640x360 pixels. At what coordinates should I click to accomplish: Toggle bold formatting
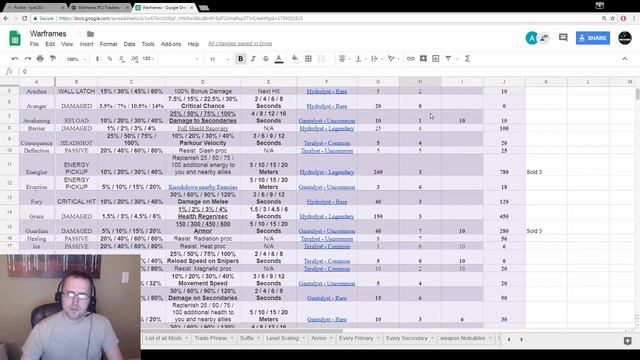pos(240,59)
